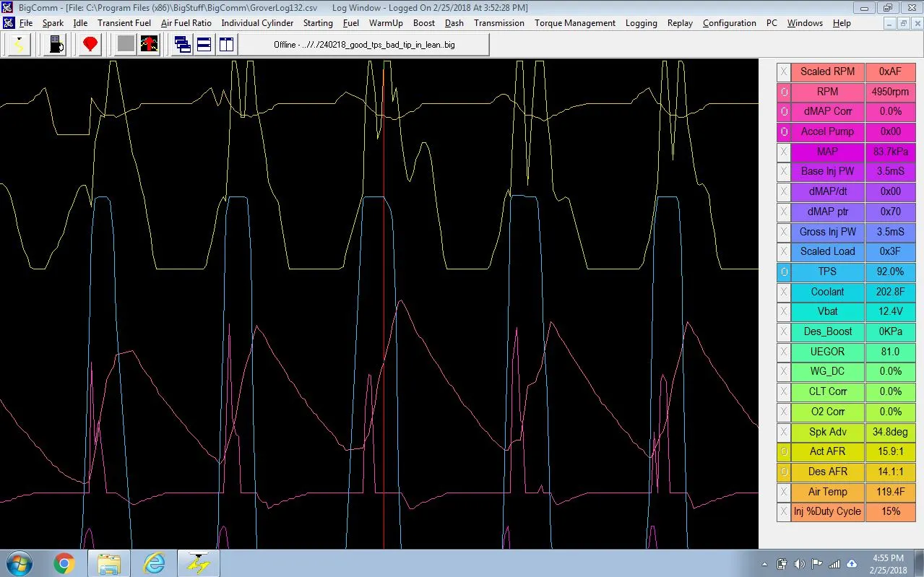The width and height of the screenshot is (924, 577).
Task: Click the Vbat channel label
Action: tap(828, 311)
